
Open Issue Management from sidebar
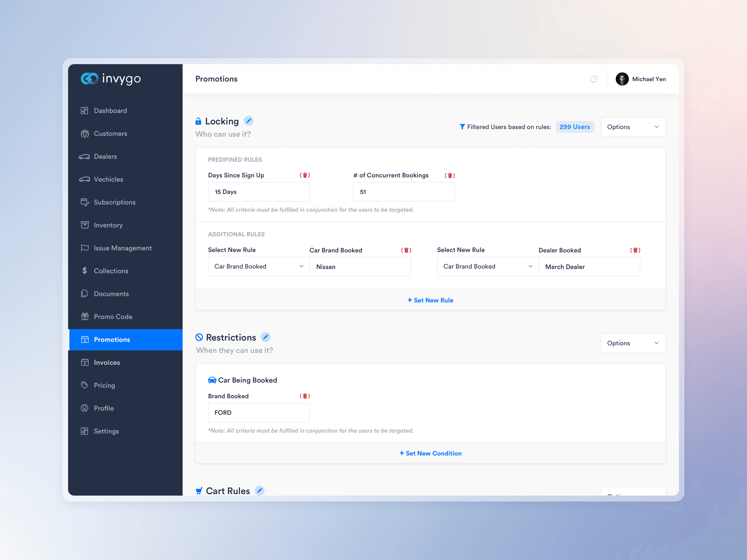(x=123, y=248)
